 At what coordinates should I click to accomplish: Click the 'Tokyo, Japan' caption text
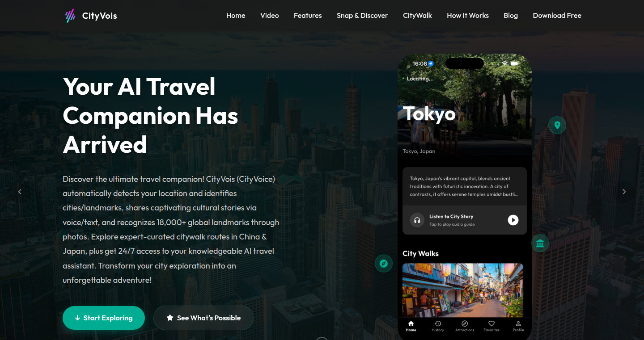pyautogui.click(x=419, y=151)
